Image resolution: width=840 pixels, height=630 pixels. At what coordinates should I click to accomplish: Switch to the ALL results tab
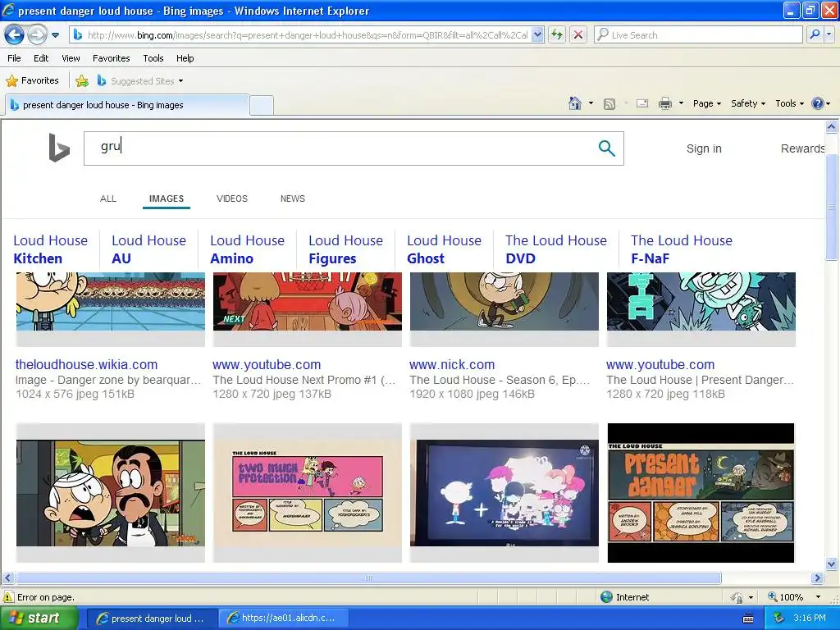pos(107,199)
